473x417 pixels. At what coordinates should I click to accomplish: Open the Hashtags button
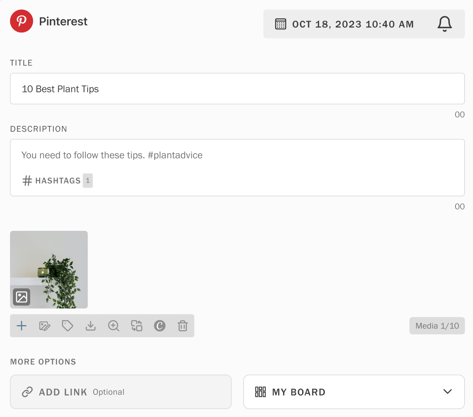tap(57, 181)
